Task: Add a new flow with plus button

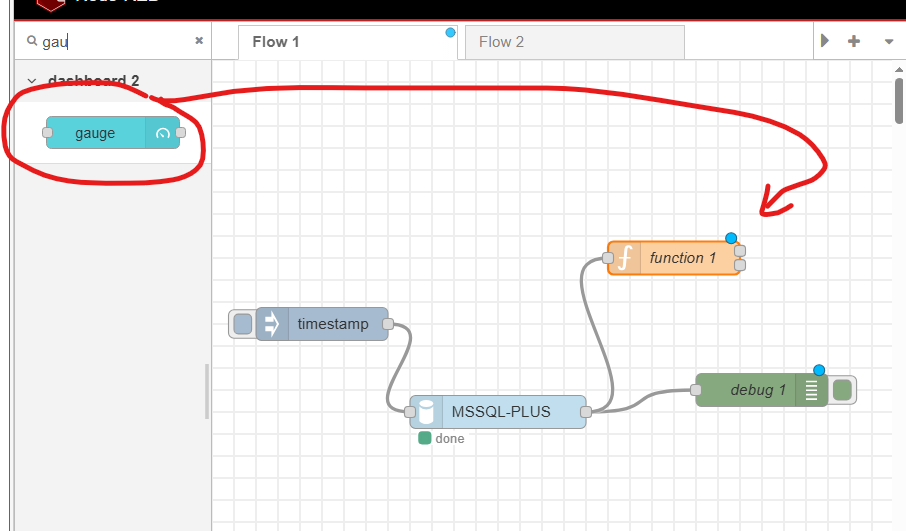Action: click(854, 42)
